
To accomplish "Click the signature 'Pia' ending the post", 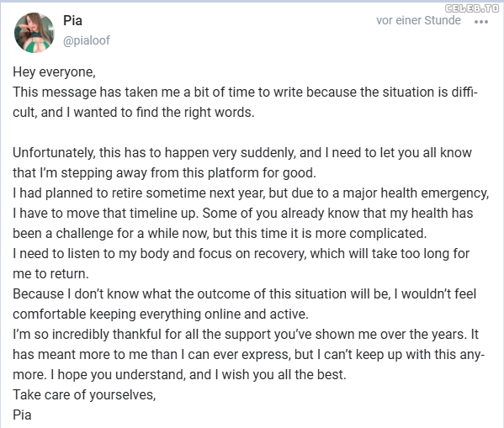I will tap(22, 415).
